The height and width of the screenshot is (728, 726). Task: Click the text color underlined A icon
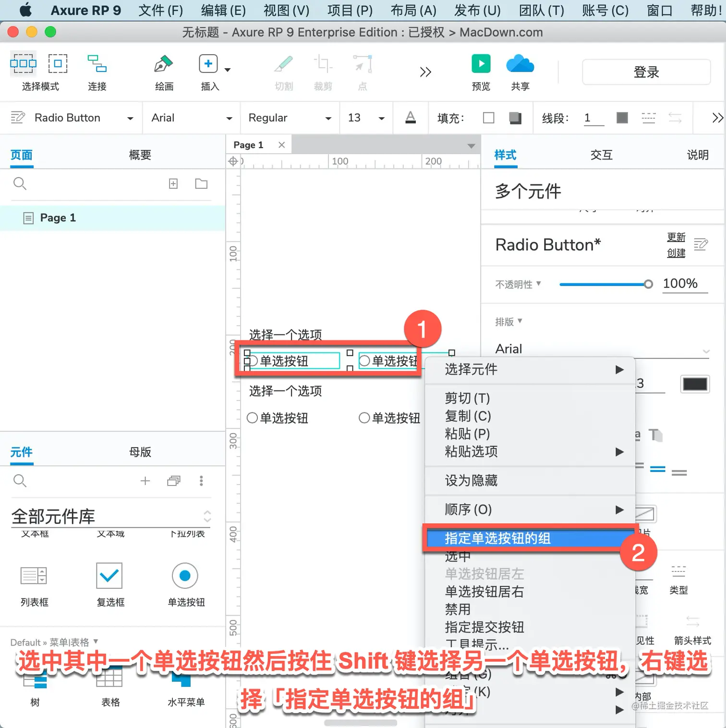pos(411,118)
